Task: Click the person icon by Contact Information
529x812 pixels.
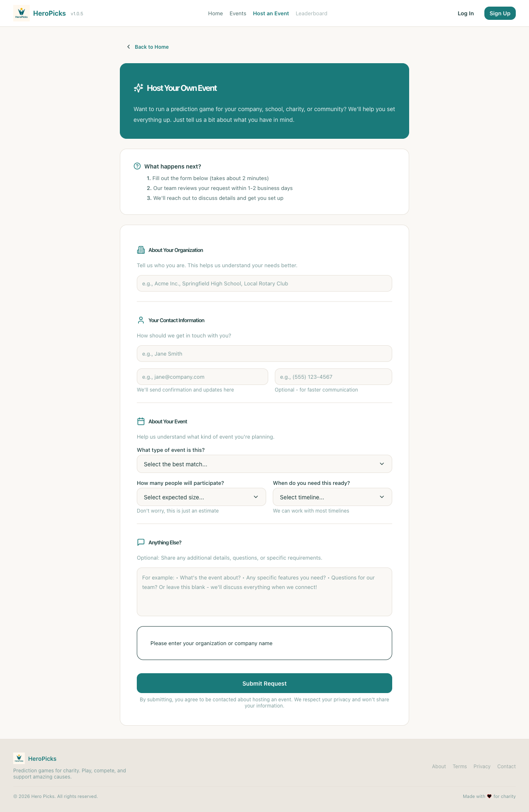Action: click(x=141, y=320)
